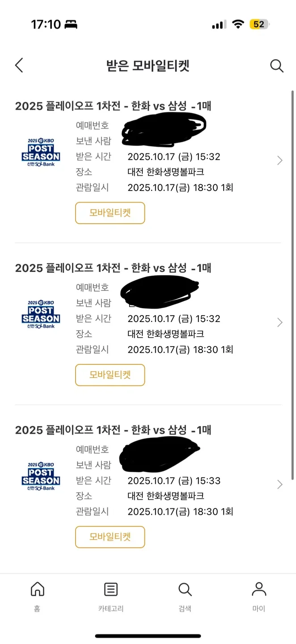296x644 pixels.
Task: Tap the 검색 search icon in bottom bar
Action: (185, 595)
